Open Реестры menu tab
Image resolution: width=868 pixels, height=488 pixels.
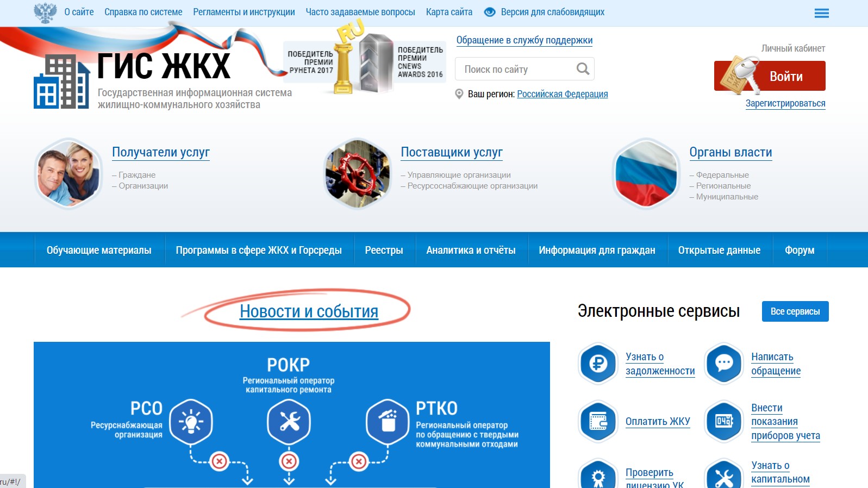[x=384, y=250]
